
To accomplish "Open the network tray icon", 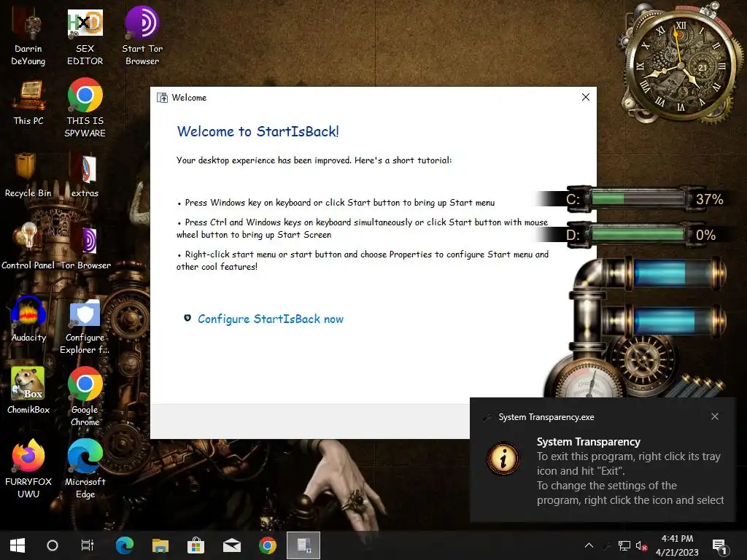I will click(624, 545).
